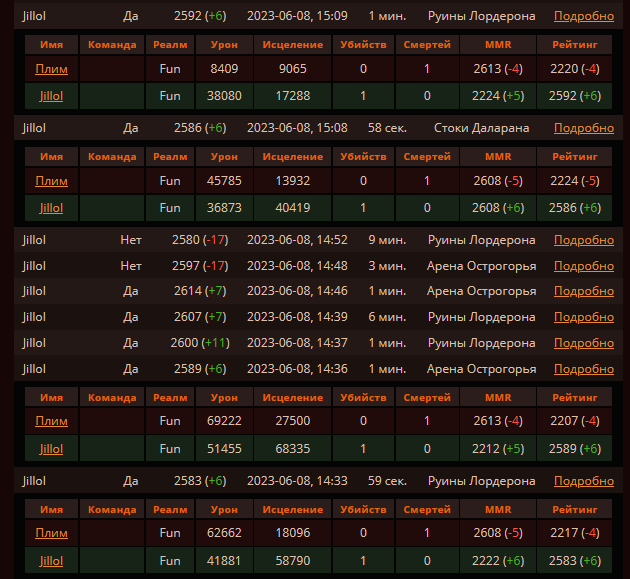Click MMR value 2222 (+6)
This screenshot has height=579, width=630.
(x=498, y=561)
